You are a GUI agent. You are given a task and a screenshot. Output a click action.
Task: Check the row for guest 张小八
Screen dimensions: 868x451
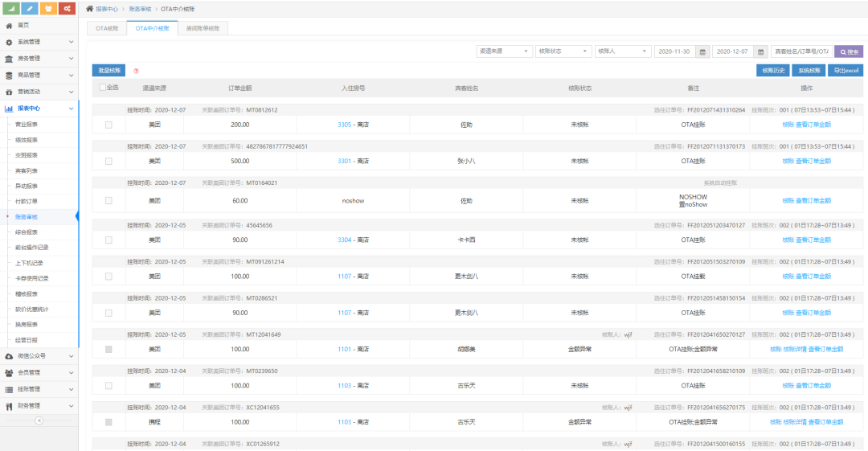click(x=108, y=162)
